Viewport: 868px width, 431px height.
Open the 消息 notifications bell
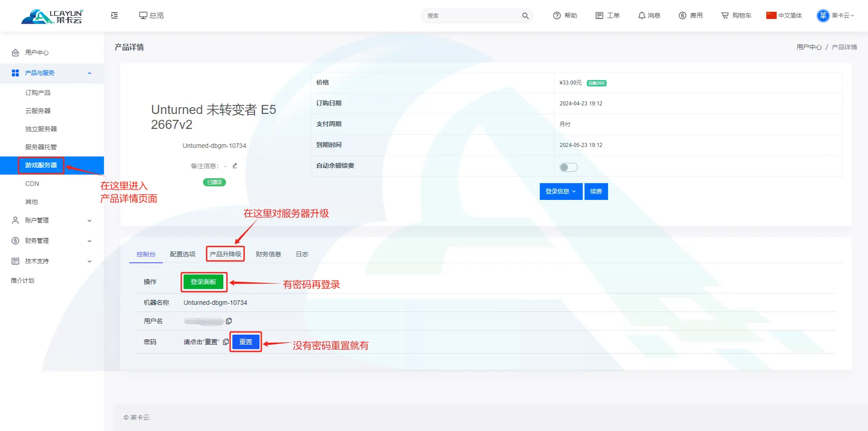coord(649,15)
